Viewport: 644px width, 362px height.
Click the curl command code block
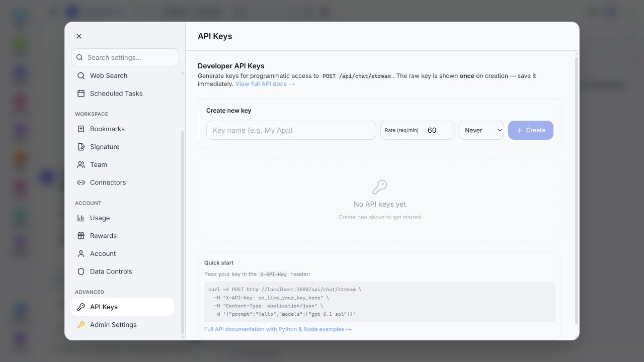tap(380, 302)
